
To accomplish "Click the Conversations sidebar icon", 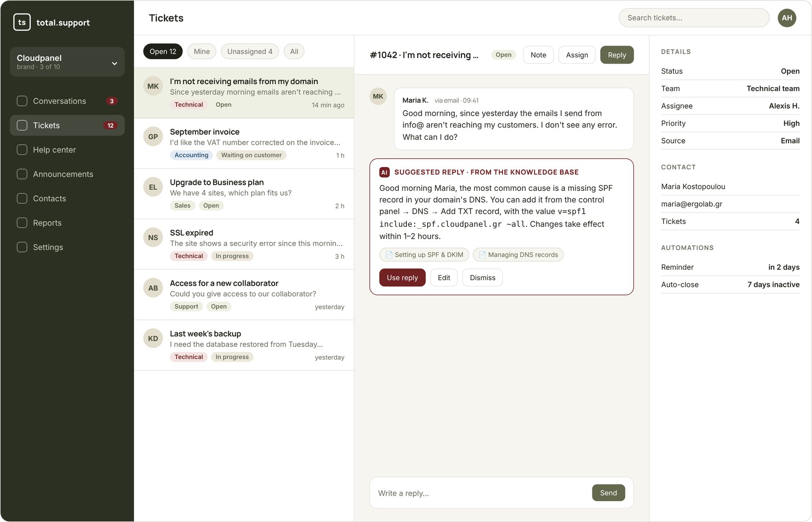I will 22,101.
